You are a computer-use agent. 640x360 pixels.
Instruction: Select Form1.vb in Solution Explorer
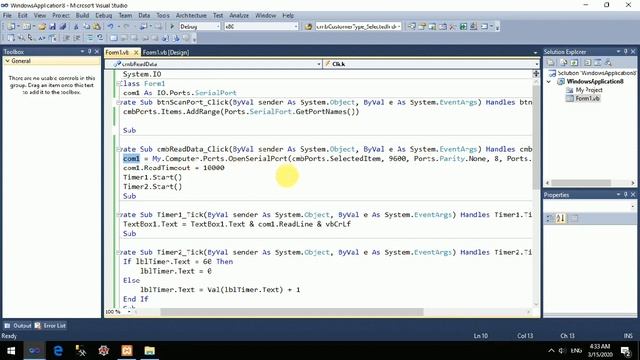[x=587, y=98]
